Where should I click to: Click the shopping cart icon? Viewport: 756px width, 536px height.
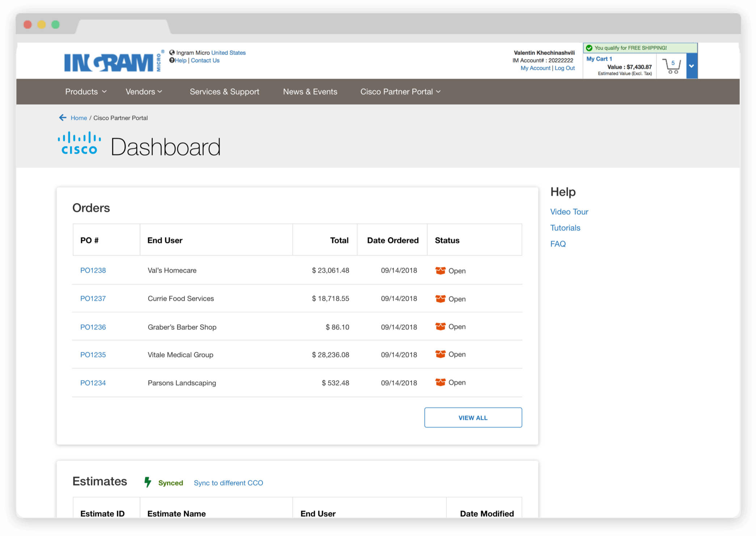point(672,66)
